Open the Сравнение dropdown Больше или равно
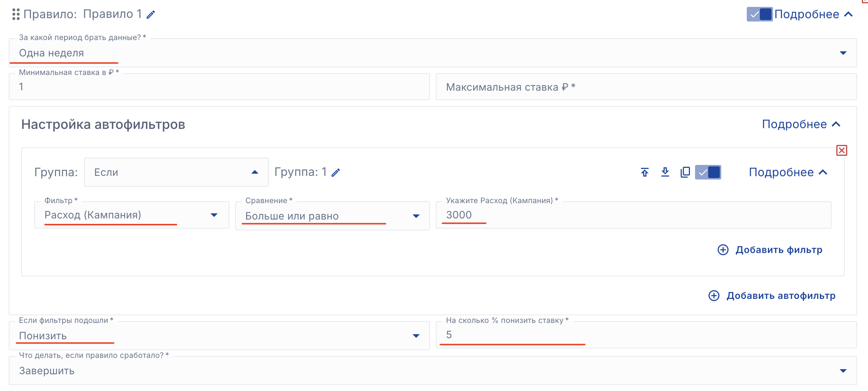Viewport: 868px width, 391px height. point(332,216)
